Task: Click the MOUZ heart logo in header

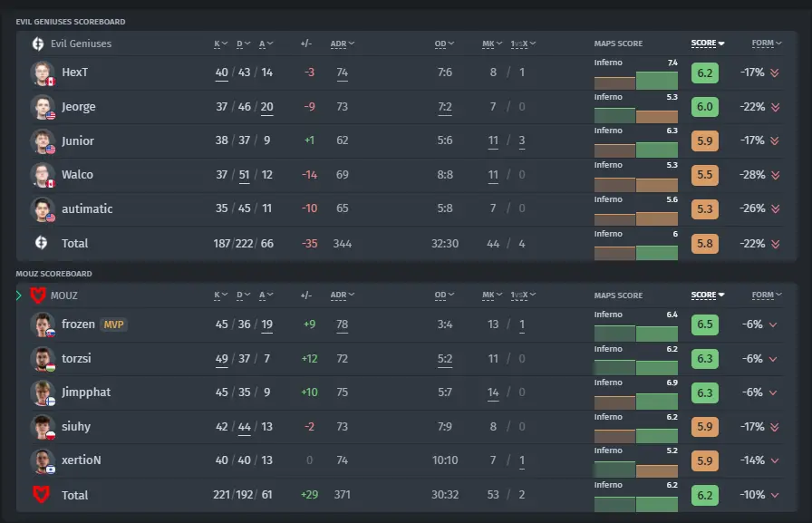Action: (38, 295)
